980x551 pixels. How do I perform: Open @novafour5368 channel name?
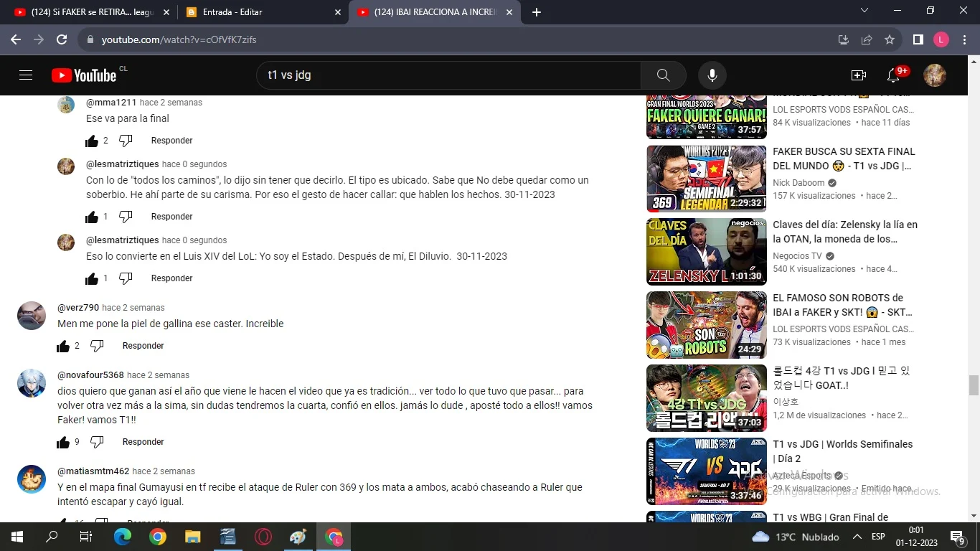pyautogui.click(x=90, y=375)
